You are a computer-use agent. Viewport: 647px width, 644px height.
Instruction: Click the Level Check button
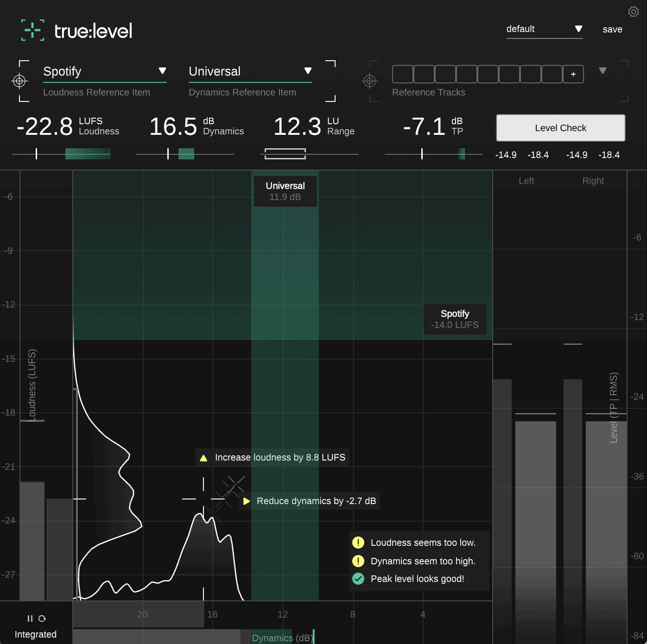point(561,128)
